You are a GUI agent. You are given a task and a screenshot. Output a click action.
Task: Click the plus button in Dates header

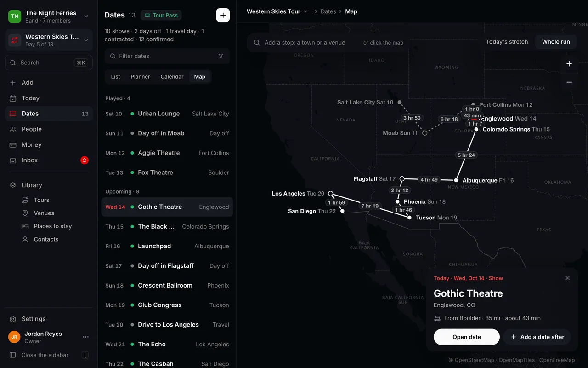tap(223, 15)
